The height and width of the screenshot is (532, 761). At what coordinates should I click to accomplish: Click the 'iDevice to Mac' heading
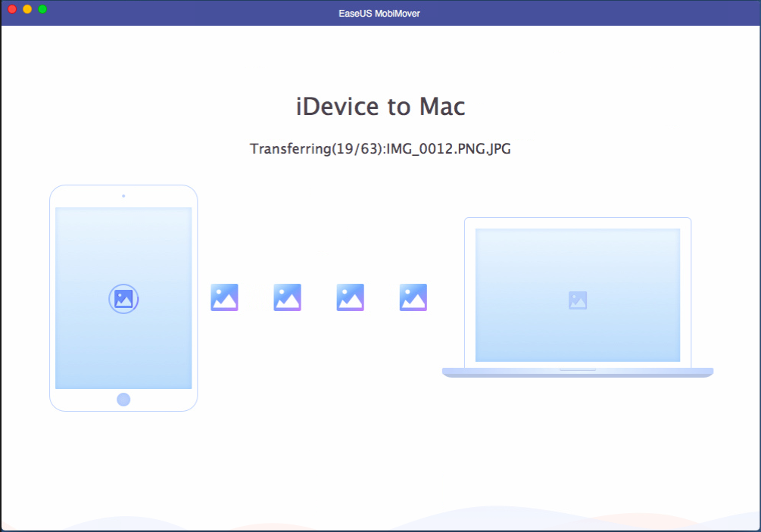(x=380, y=106)
